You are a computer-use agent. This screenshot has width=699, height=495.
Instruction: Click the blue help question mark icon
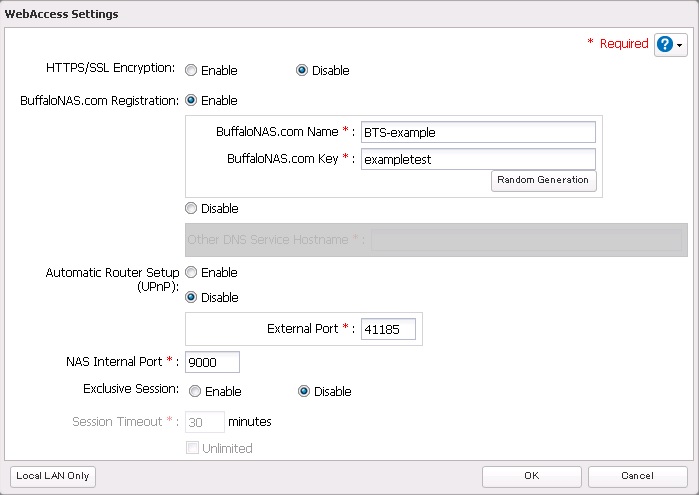[x=666, y=45]
